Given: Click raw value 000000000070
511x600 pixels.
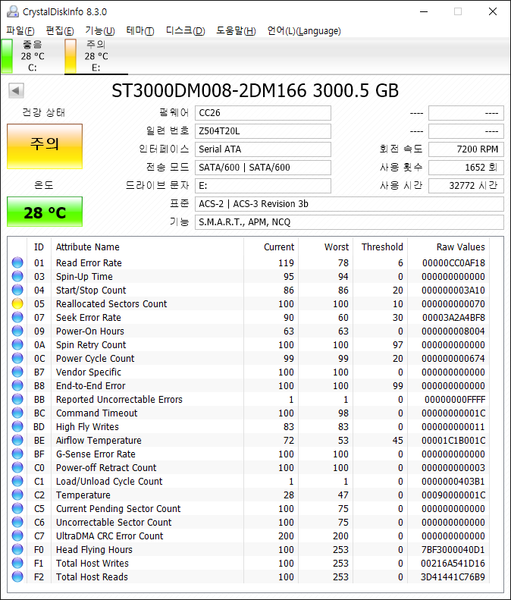Looking at the screenshot, I should pyautogui.click(x=453, y=304).
